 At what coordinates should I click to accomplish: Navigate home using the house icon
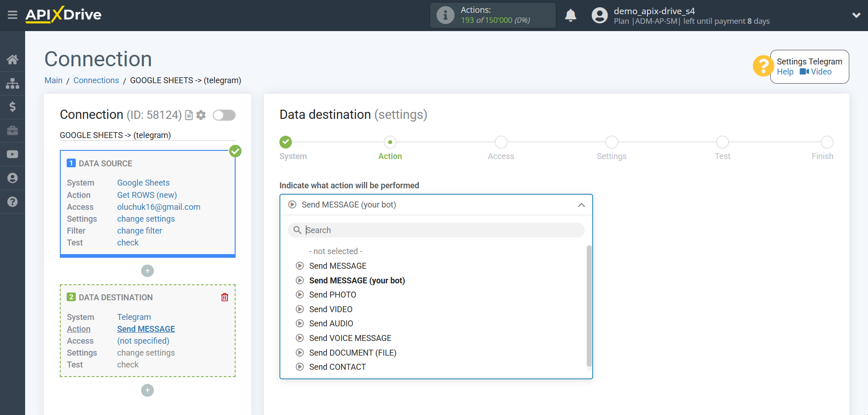pos(12,59)
